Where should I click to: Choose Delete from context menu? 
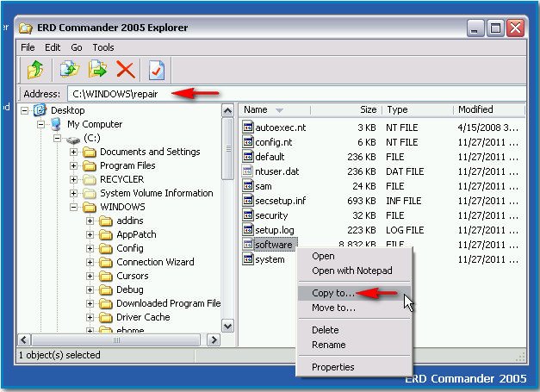coord(354,330)
